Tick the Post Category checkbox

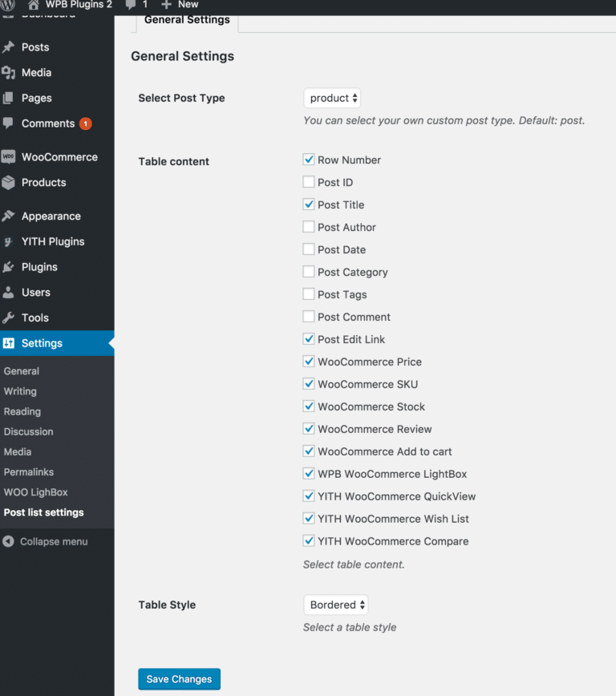click(x=309, y=271)
